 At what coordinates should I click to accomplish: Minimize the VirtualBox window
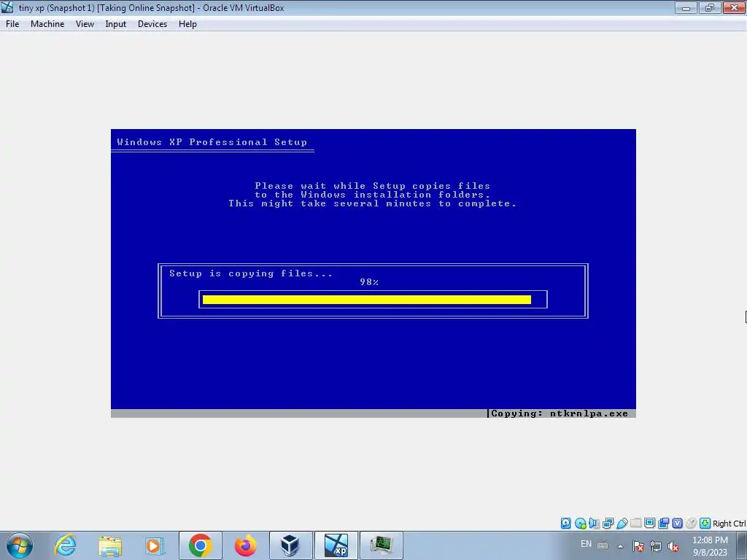click(x=686, y=7)
